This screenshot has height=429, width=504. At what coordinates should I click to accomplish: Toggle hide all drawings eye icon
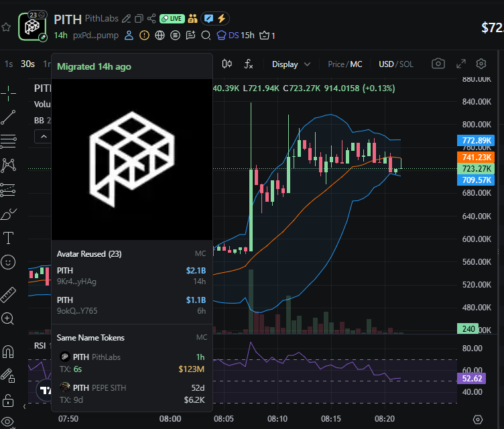pyautogui.click(x=8, y=422)
